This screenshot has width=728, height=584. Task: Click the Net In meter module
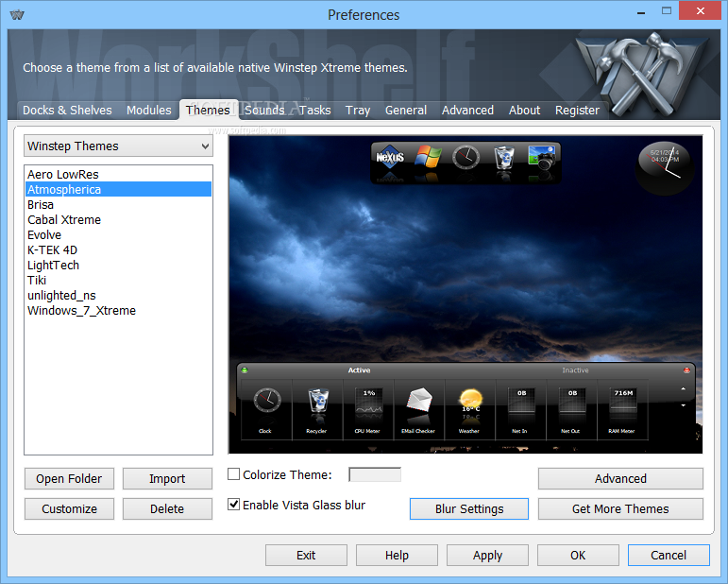pos(521,409)
